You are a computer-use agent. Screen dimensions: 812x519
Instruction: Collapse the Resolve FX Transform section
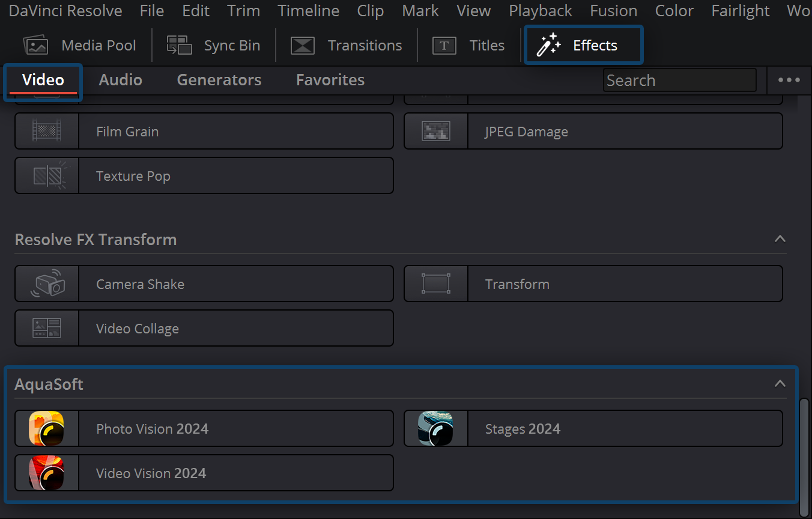(780, 238)
